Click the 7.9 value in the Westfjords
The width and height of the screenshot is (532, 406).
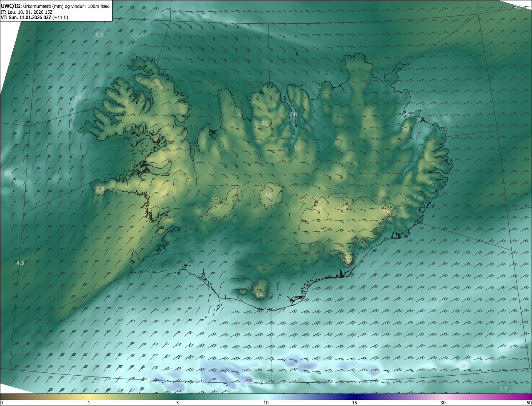coord(78,98)
